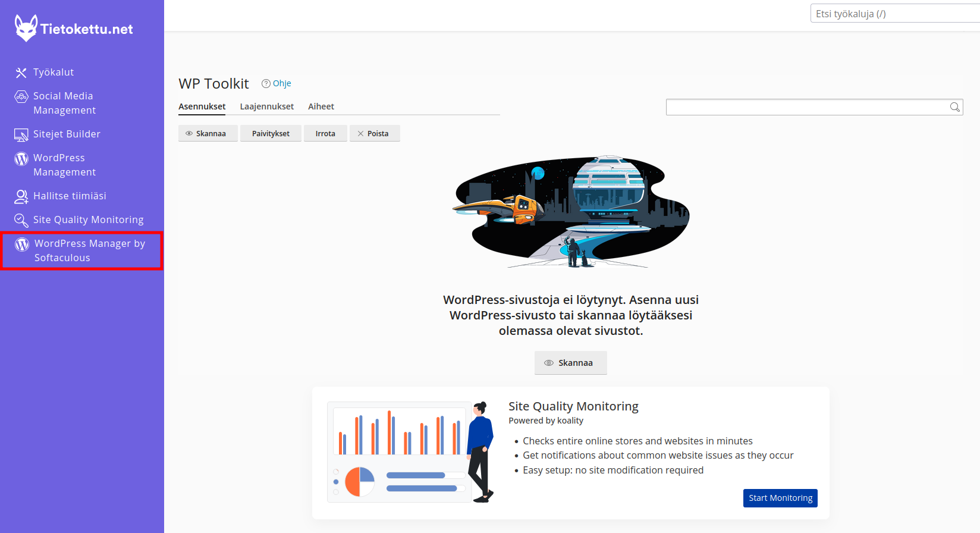Focus the WP Toolkit search input

coord(814,107)
